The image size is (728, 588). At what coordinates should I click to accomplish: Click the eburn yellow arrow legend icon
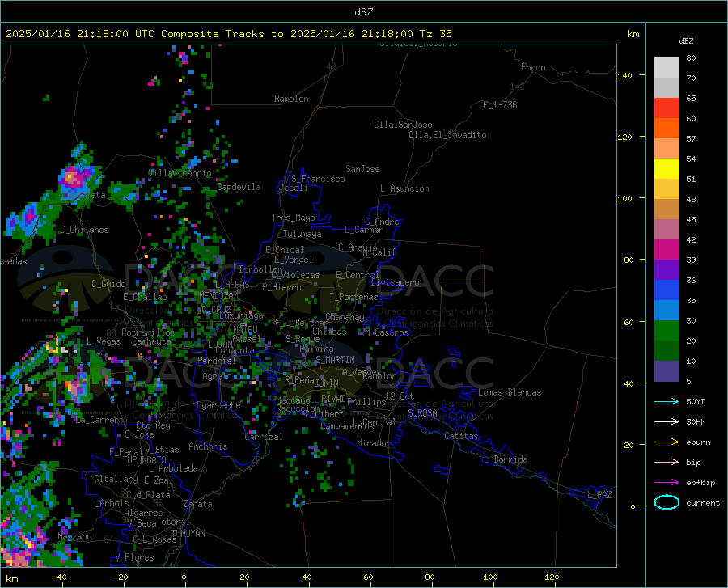point(667,442)
